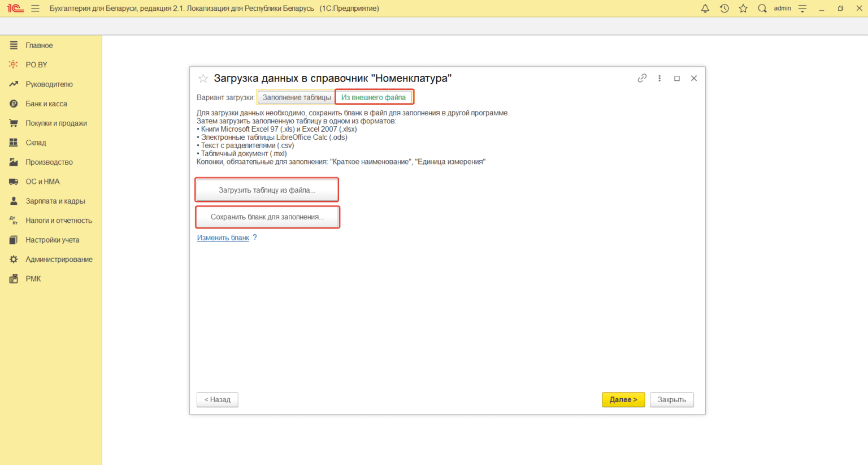This screenshot has width=868, height=465.
Task: Open the PO.BY section
Action: pos(36,64)
